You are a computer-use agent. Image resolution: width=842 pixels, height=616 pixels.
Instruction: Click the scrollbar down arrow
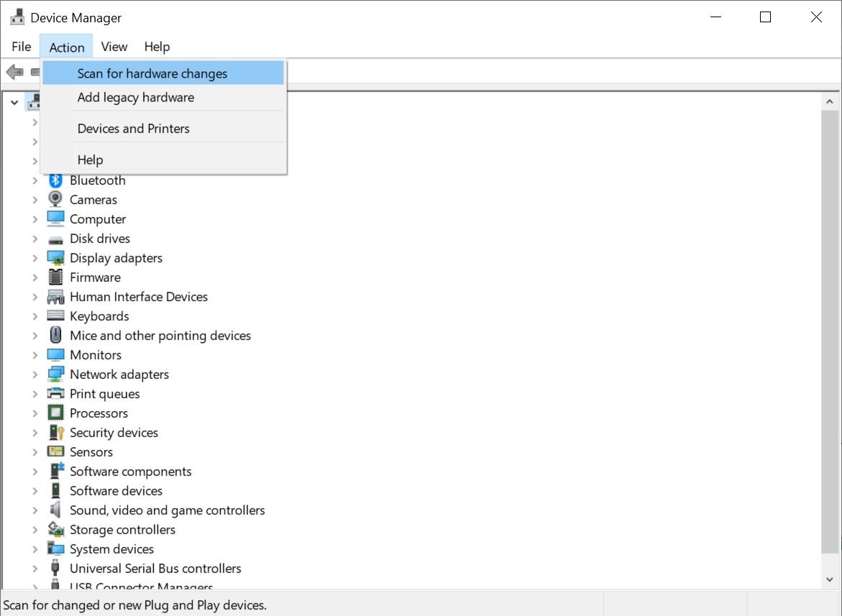830,579
